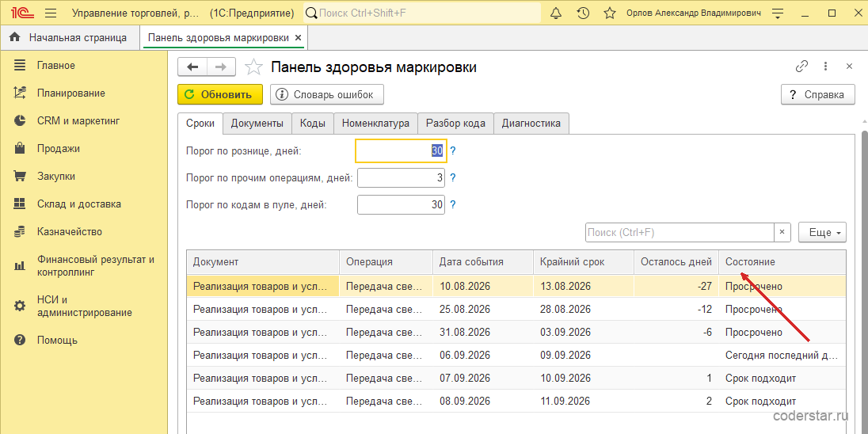Focus the table search Поиск (Ctrl+F) field

point(680,233)
